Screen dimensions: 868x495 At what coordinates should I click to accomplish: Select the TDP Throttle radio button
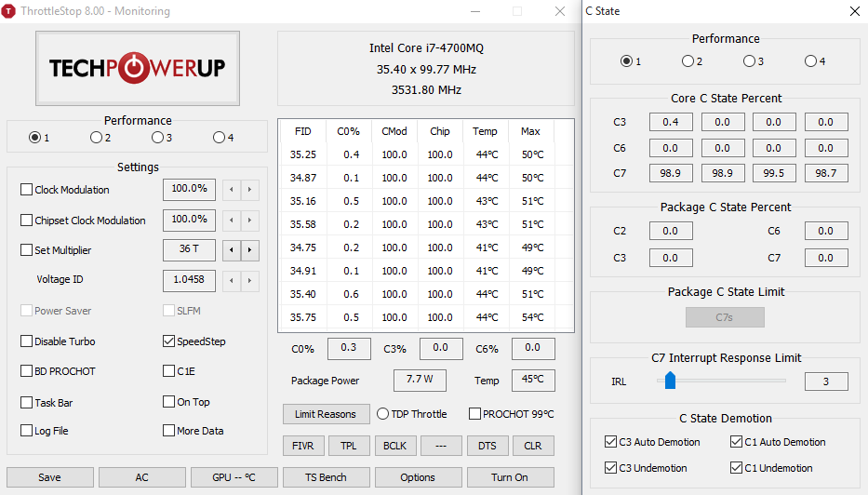click(382, 414)
